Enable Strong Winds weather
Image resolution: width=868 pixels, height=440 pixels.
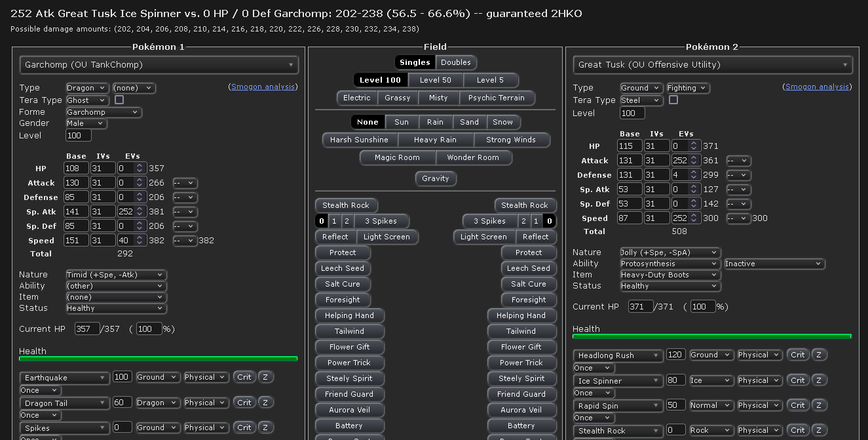tap(512, 140)
